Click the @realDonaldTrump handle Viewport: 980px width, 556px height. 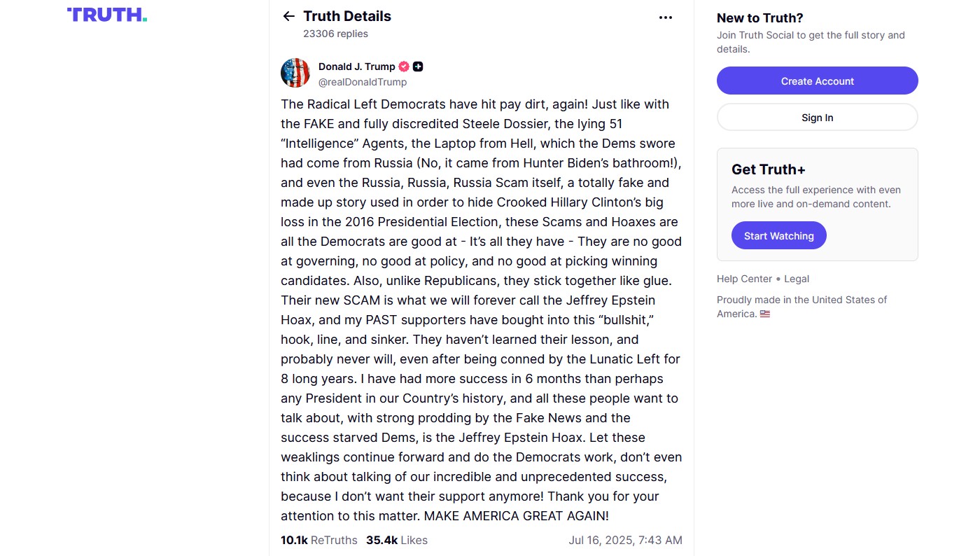click(x=362, y=82)
